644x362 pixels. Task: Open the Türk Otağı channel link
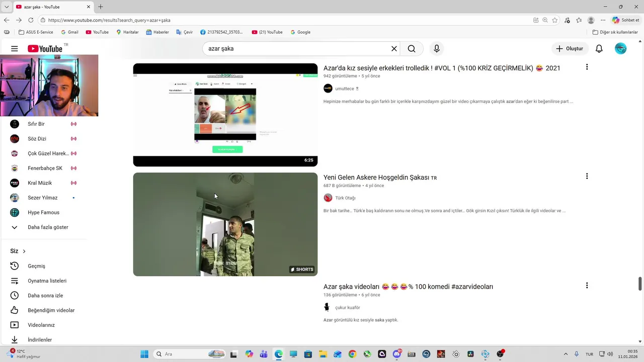(x=345, y=198)
